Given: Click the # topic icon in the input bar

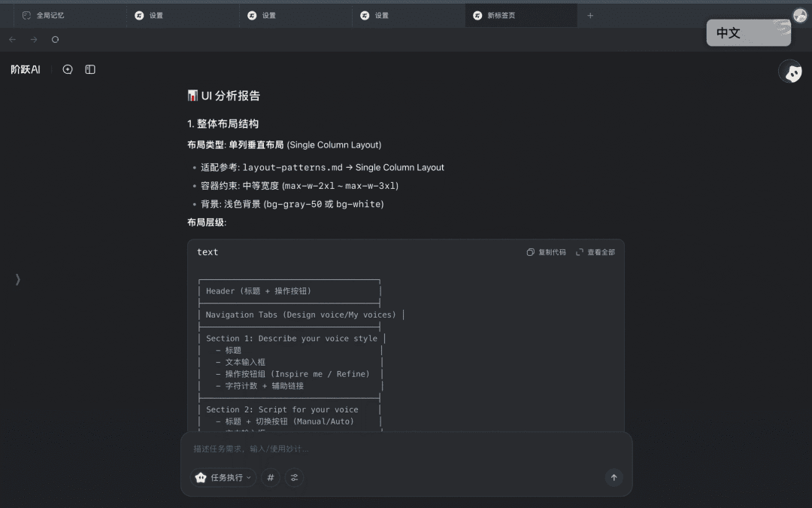Looking at the screenshot, I should pos(271,477).
